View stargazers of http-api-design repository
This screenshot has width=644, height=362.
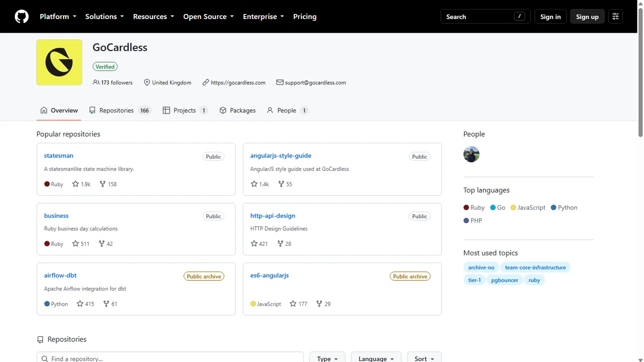coord(259,244)
